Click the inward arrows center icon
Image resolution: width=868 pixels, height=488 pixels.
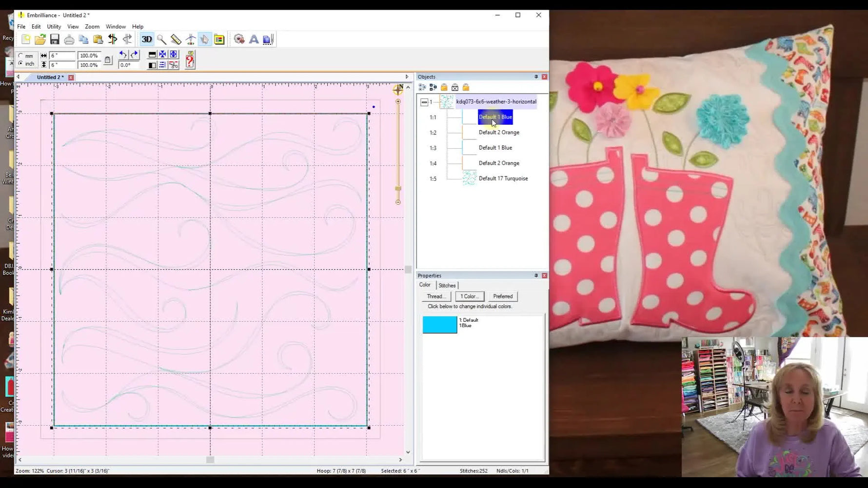pyautogui.click(x=162, y=55)
